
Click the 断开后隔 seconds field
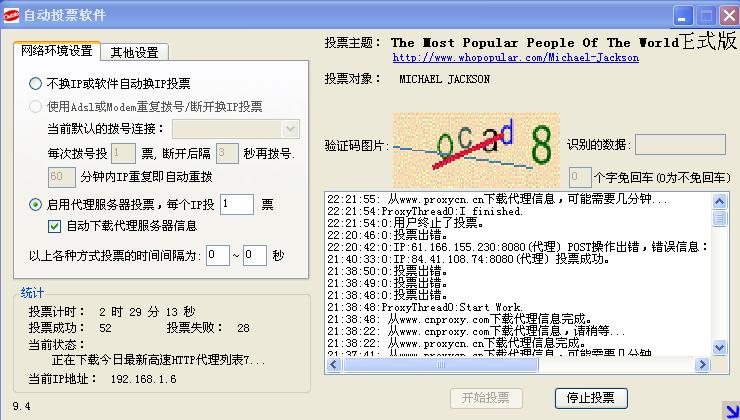tap(227, 153)
